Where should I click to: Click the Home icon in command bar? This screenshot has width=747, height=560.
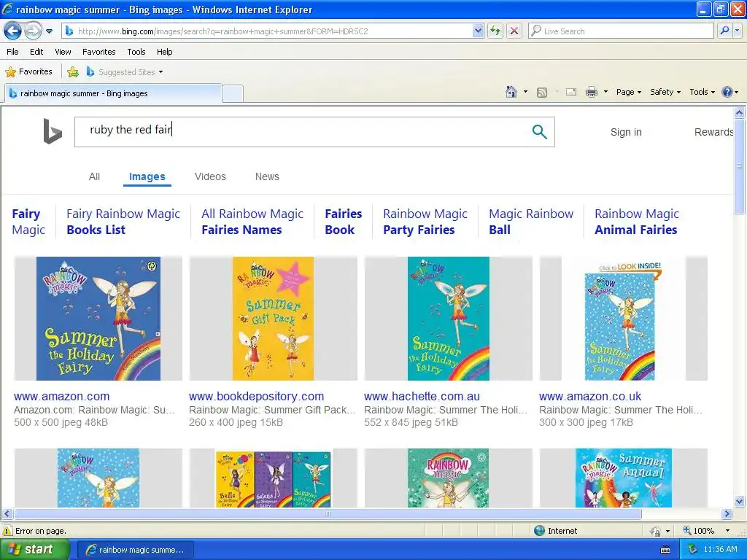click(511, 92)
